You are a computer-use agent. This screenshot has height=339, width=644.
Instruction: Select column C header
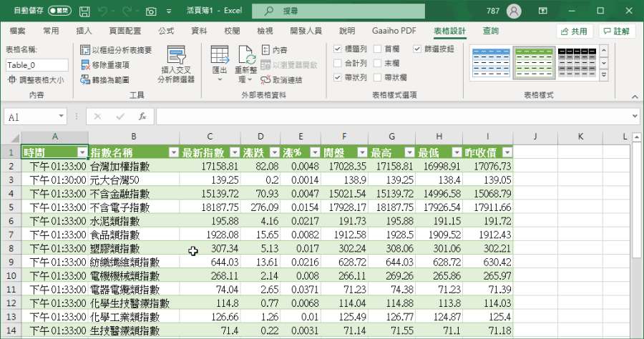[210, 137]
